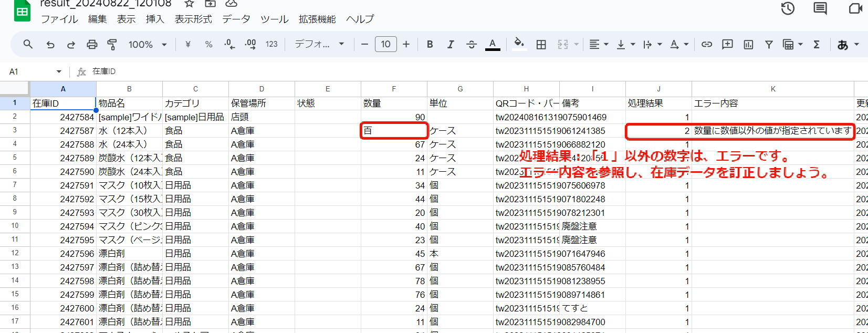Screen dimensions: 868x333
Task: Open the text wrapping dropdown
Action: click(653, 45)
